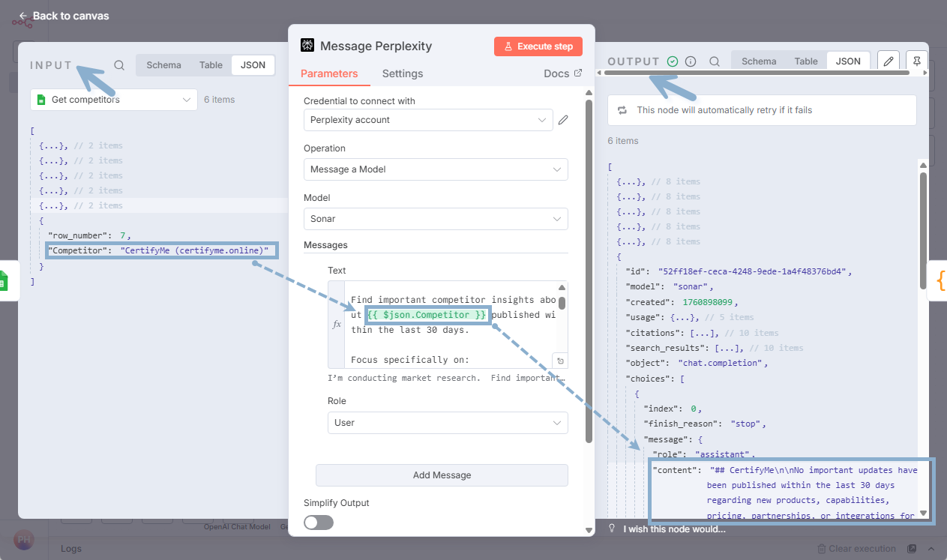Switch output view to Schema
The width and height of the screenshot is (947, 560).
[x=759, y=61]
